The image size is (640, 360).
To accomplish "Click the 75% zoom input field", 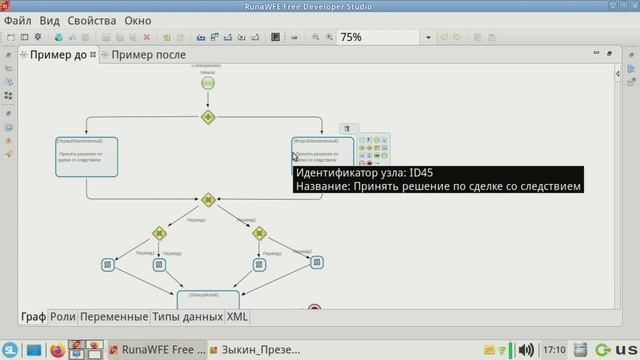I will pos(378,37).
